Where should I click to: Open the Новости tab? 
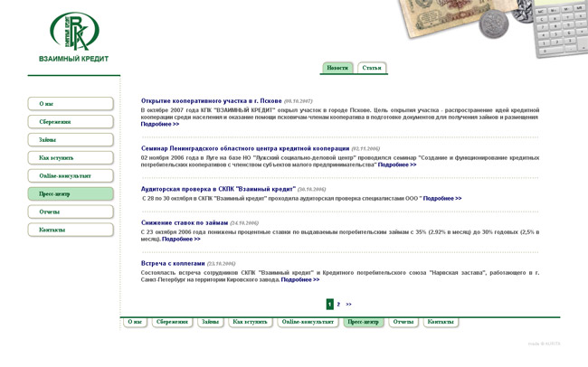337,68
